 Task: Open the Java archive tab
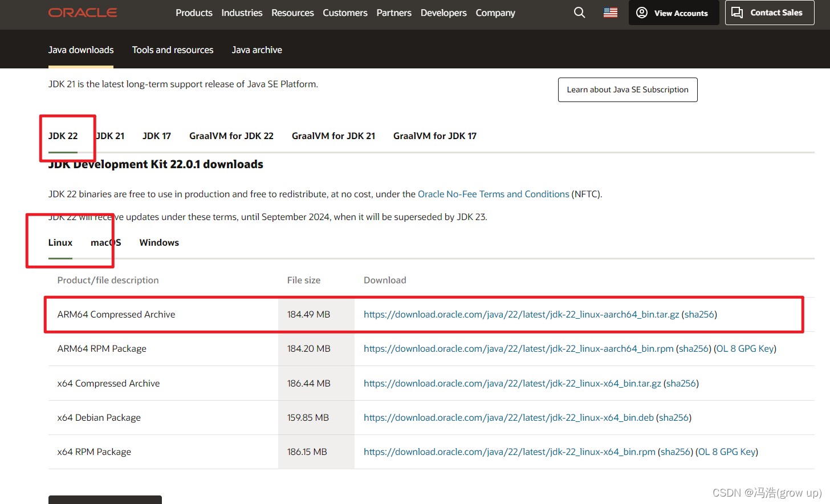point(257,50)
